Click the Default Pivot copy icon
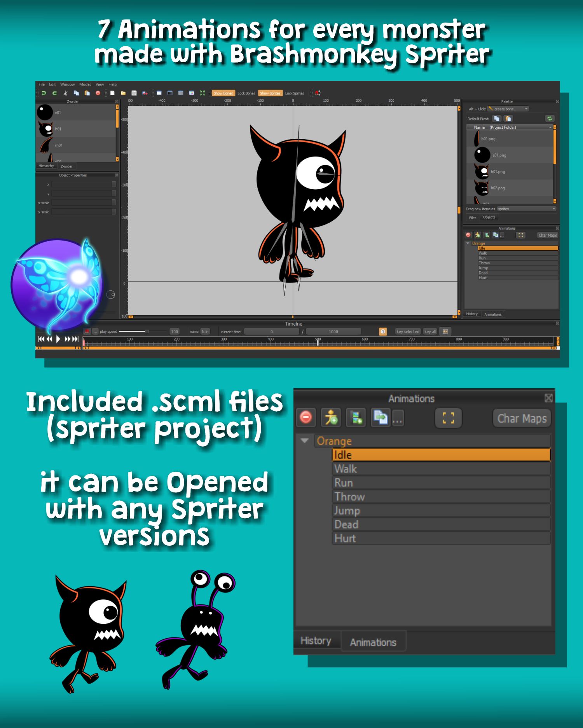The image size is (583, 728). [497, 119]
